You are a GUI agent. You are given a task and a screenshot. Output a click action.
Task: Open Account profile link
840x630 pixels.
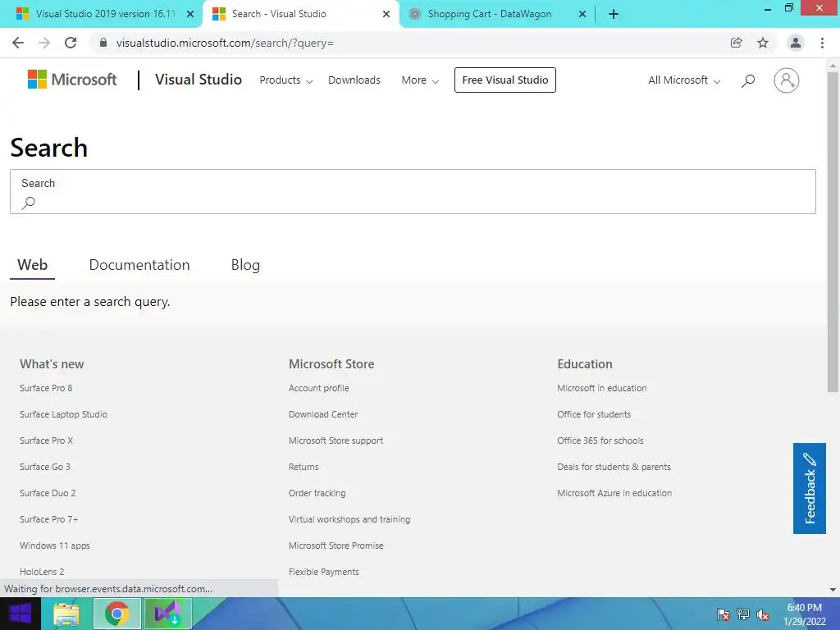click(x=319, y=388)
